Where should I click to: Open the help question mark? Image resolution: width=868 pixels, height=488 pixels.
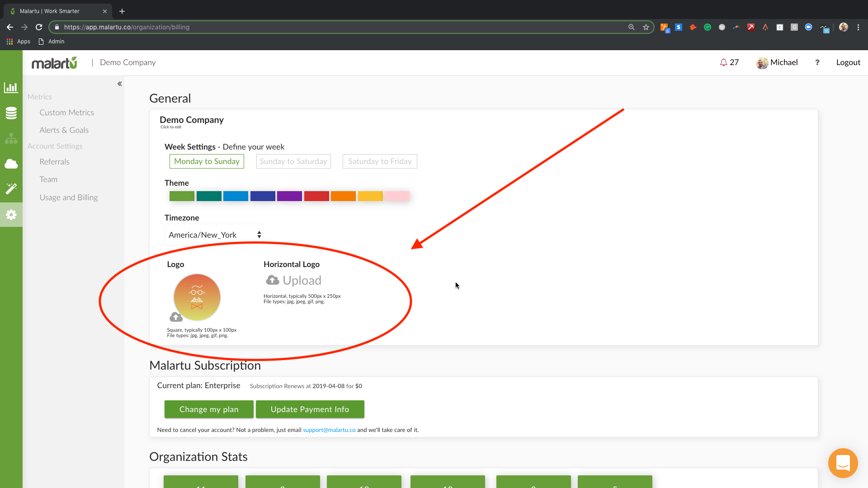coord(817,62)
